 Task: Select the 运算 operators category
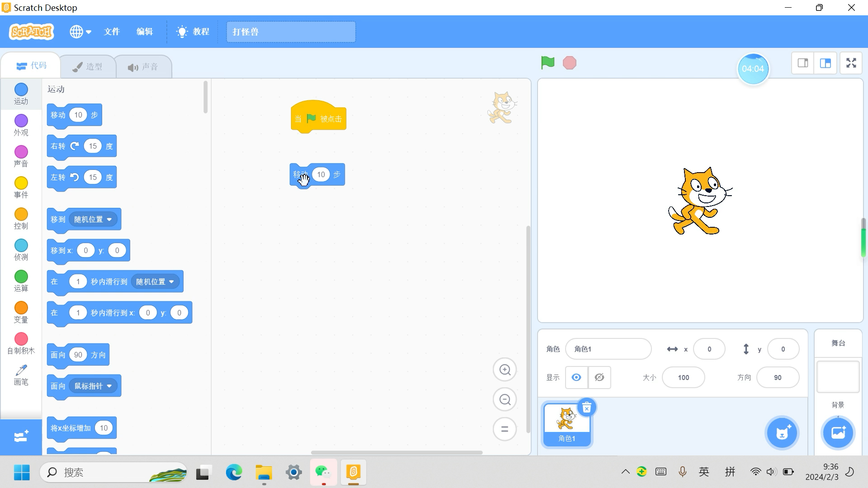coord(21,281)
